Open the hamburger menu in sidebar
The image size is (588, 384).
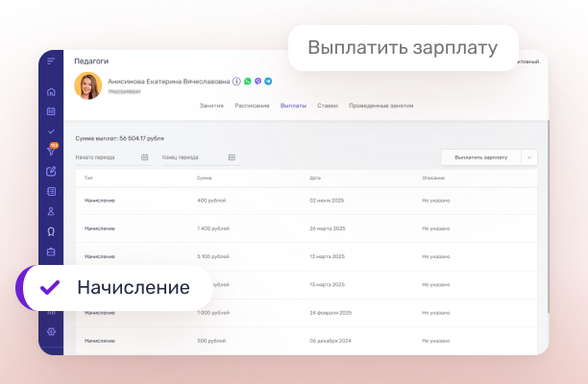coord(51,60)
